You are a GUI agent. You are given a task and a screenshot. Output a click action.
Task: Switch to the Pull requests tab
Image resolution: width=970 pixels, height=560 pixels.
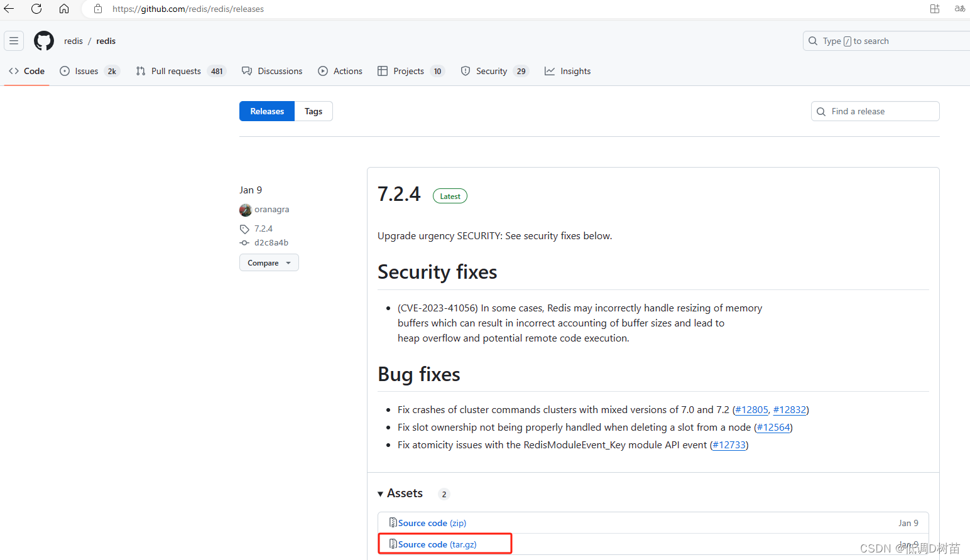tap(180, 71)
